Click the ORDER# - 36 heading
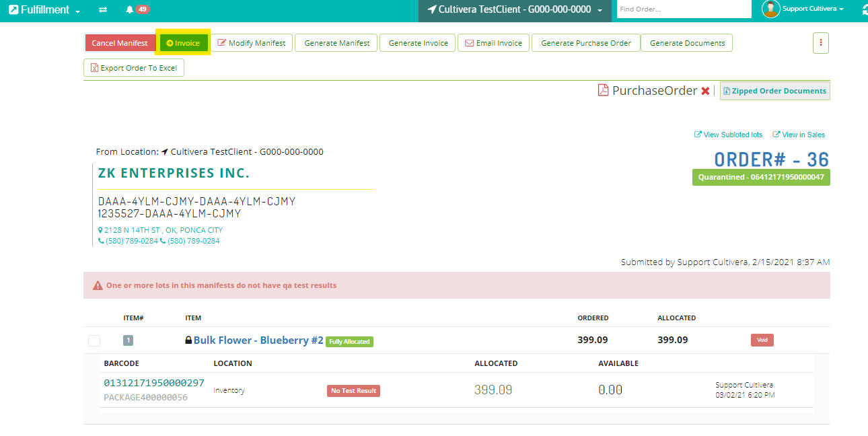The height and width of the screenshot is (436, 868). point(771,159)
